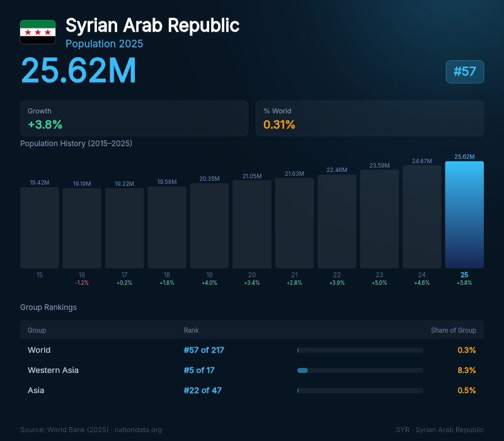
Task: Click the +3.9% change under year 22
Action: pos(337,283)
